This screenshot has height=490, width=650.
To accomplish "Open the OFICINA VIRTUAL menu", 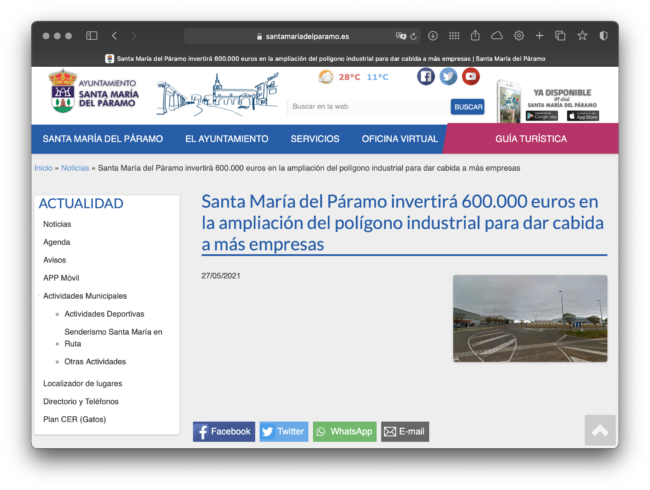I will tap(400, 139).
